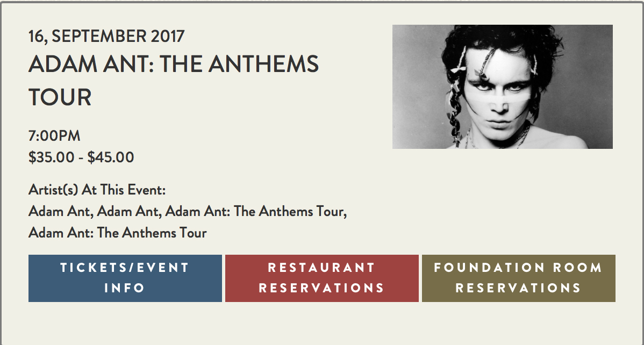The width and height of the screenshot is (644, 345).
Task: Select Foundation Room Reservations button
Action: 518,278
